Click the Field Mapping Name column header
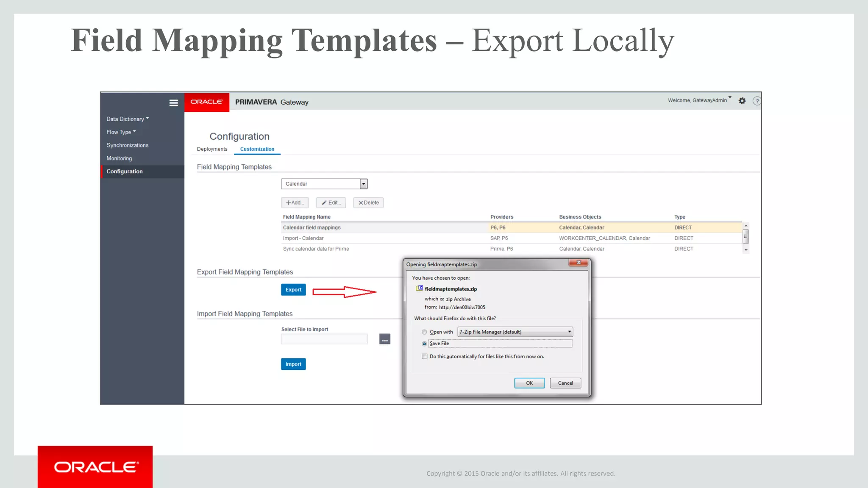The width and height of the screenshot is (868, 488). (307, 217)
